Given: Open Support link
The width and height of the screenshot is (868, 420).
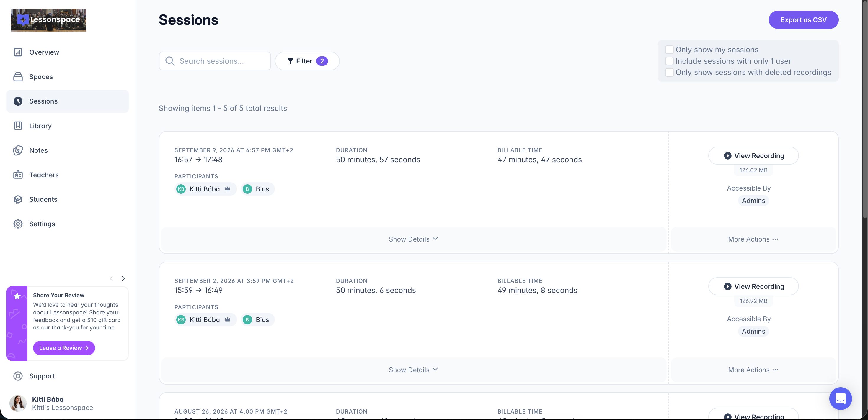Looking at the screenshot, I should [x=67, y=376].
